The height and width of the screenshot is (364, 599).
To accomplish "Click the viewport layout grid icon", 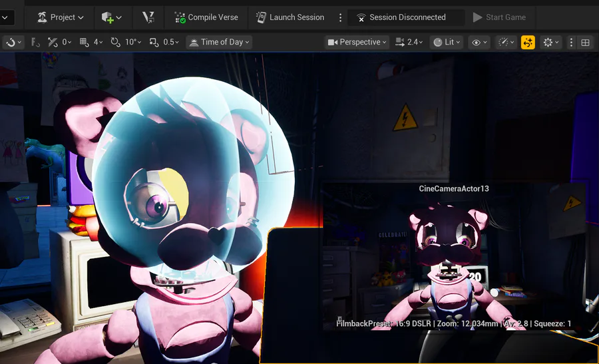I will tap(585, 42).
